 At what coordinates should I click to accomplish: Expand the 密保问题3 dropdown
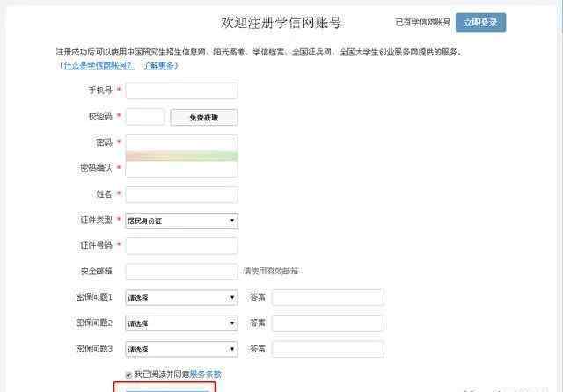click(x=181, y=349)
